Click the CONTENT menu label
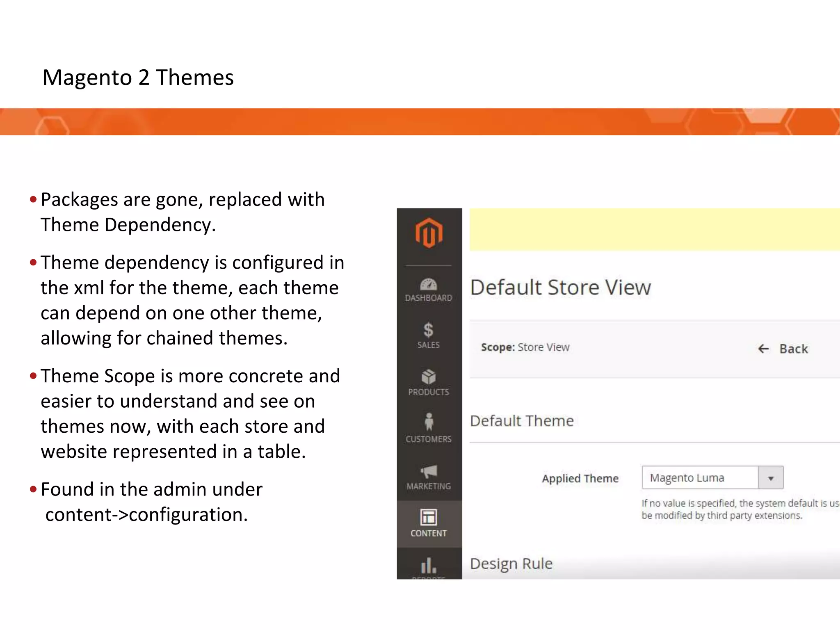This screenshot has width=840, height=630. [429, 533]
